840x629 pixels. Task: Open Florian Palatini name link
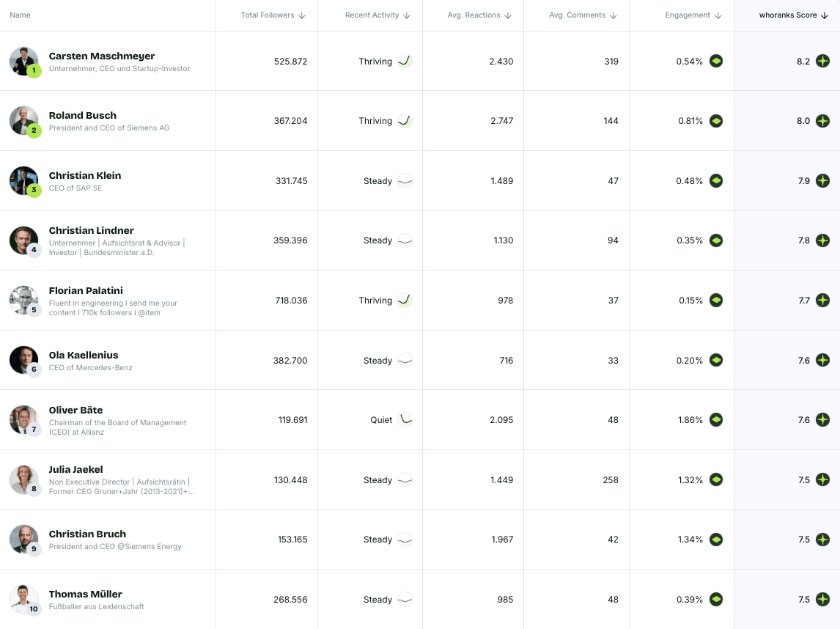coord(86,290)
